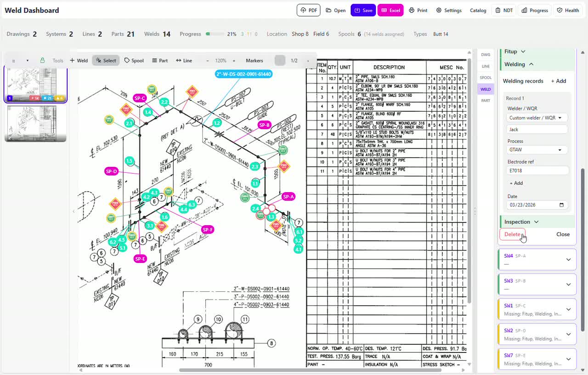The width and height of the screenshot is (588, 375).
Task: Switch to the WELD tab
Action: pyautogui.click(x=486, y=89)
